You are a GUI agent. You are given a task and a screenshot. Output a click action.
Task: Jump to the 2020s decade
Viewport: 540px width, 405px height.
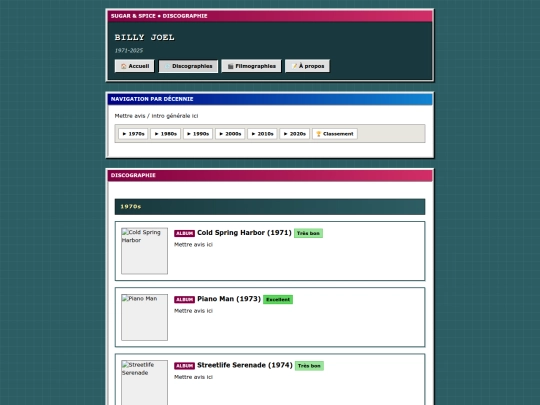294,134
